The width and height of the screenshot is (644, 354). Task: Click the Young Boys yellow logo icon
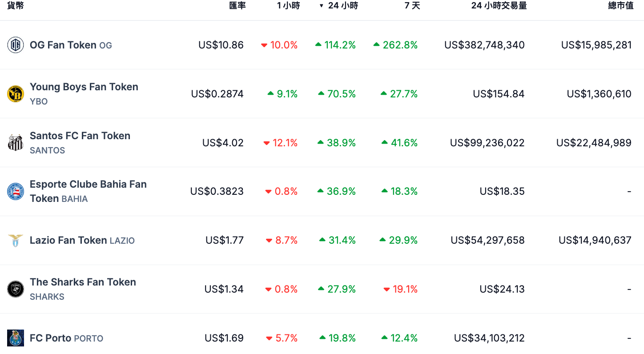16,94
